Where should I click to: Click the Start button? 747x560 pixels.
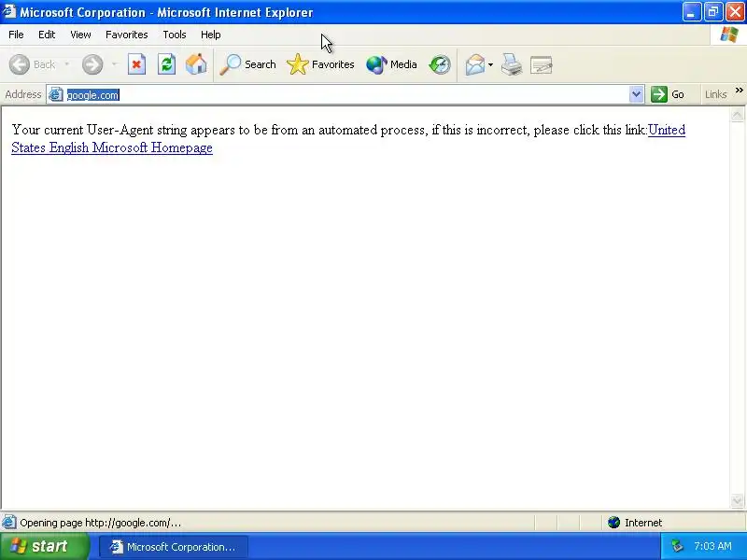pos(44,546)
